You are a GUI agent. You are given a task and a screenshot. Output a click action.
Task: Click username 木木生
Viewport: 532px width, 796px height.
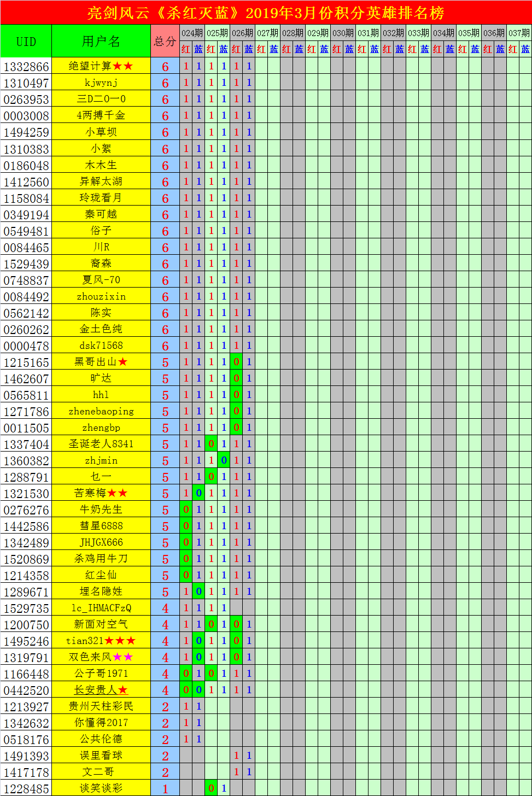[x=101, y=165]
